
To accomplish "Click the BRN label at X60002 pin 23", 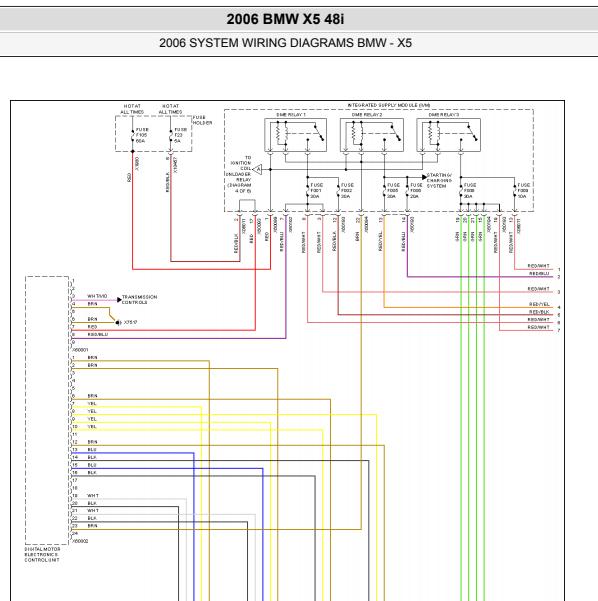I will pyautogui.click(x=92, y=525).
